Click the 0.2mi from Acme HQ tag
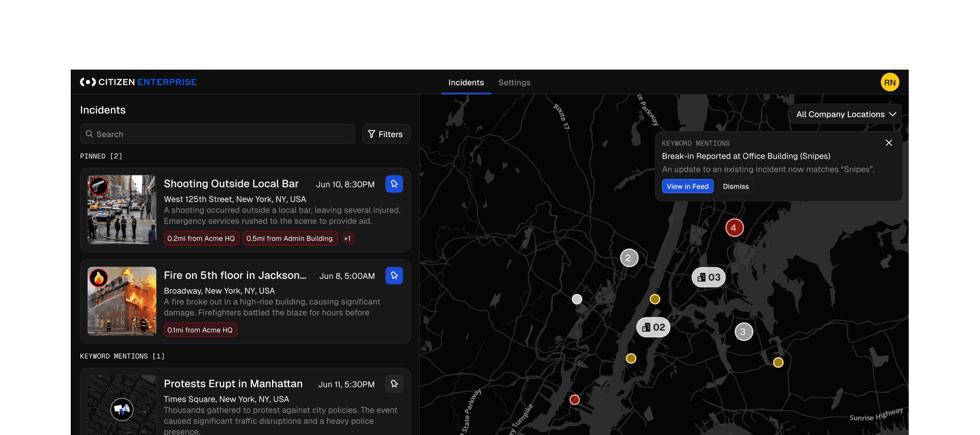Viewport: 980px width, 435px height. (x=201, y=238)
